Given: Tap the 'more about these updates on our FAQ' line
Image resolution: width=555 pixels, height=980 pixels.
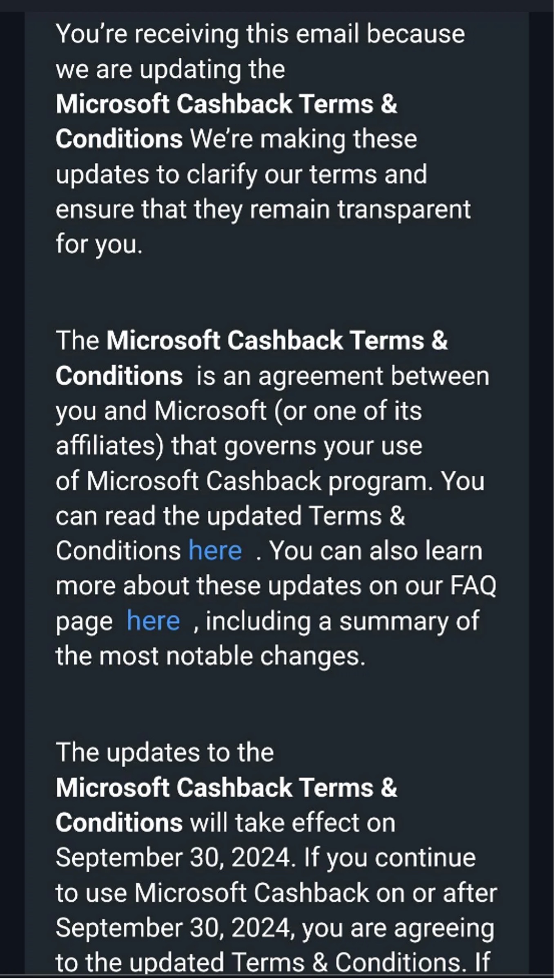Looking at the screenshot, I should pyautogui.click(x=276, y=586).
